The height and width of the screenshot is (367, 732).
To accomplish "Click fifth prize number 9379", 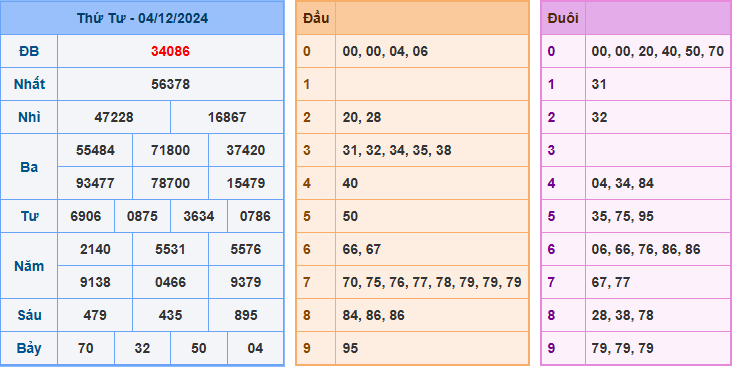I will pos(246,282).
